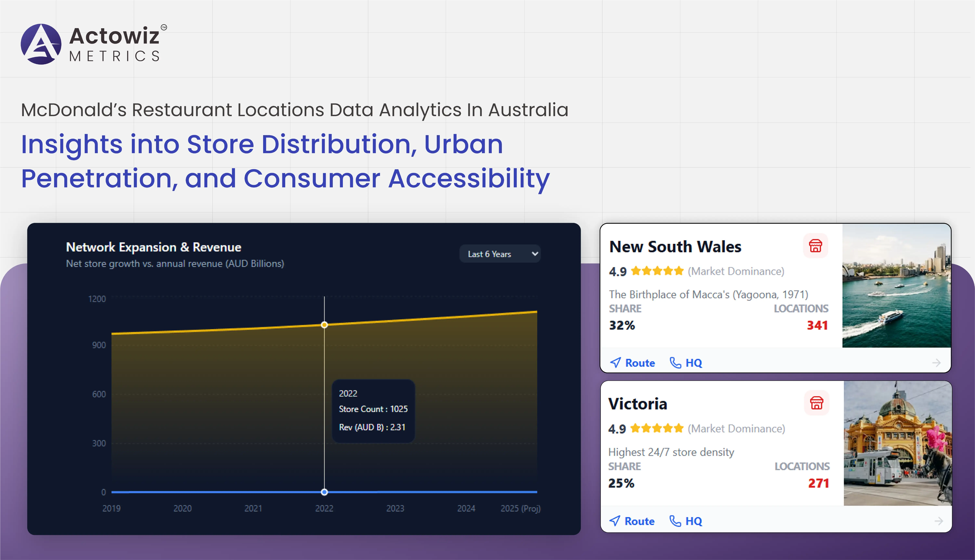
Task: Click the 2022 store count data point
Action: 324,325
